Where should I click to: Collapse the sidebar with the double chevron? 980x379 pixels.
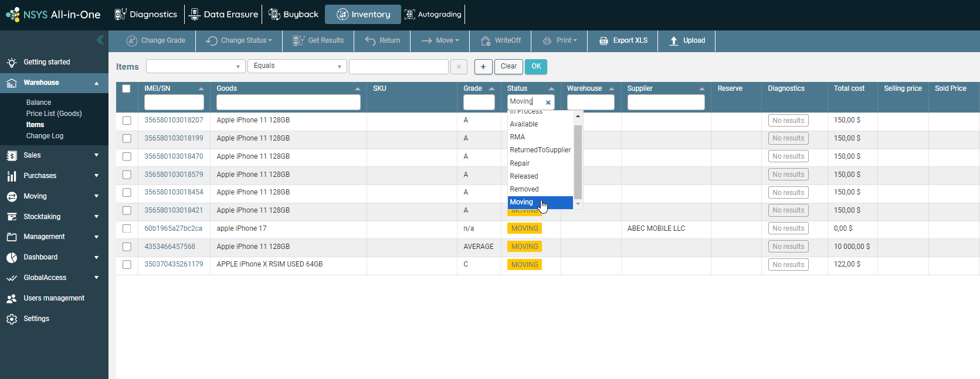coord(100,40)
